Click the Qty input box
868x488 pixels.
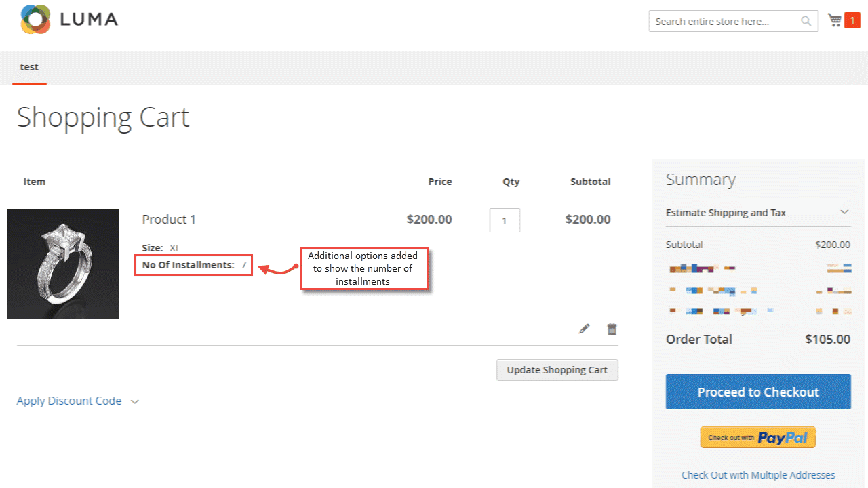pos(505,220)
